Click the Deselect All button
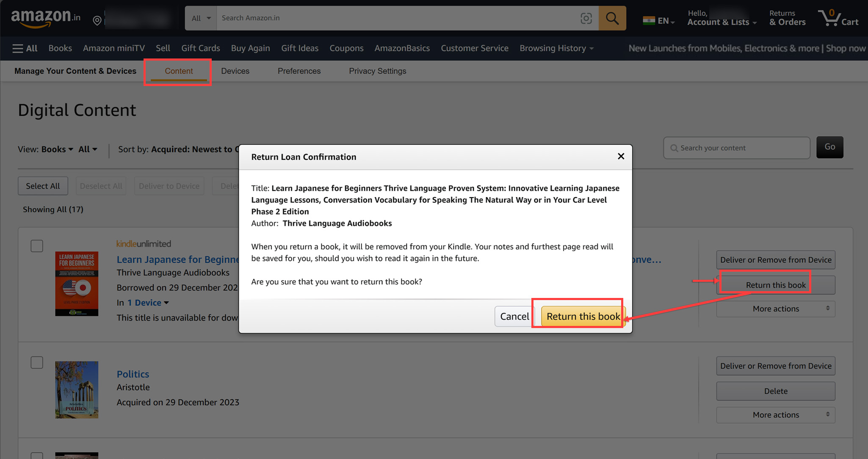868x459 pixels. (101, 186)
